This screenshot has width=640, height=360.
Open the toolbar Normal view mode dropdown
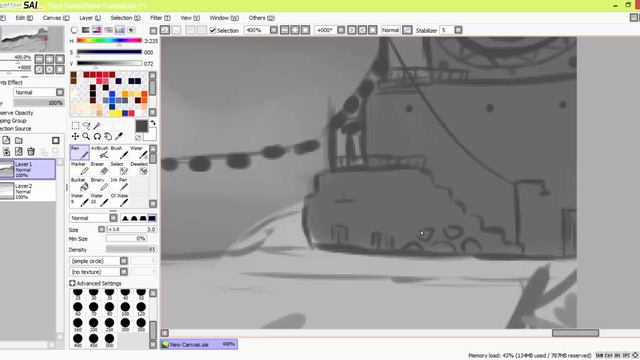tap(407, 30)
